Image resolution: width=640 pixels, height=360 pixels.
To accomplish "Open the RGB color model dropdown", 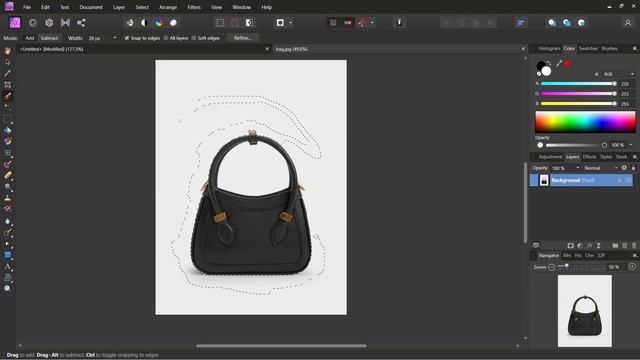I will pyautogui.click(x=618, y=74).
